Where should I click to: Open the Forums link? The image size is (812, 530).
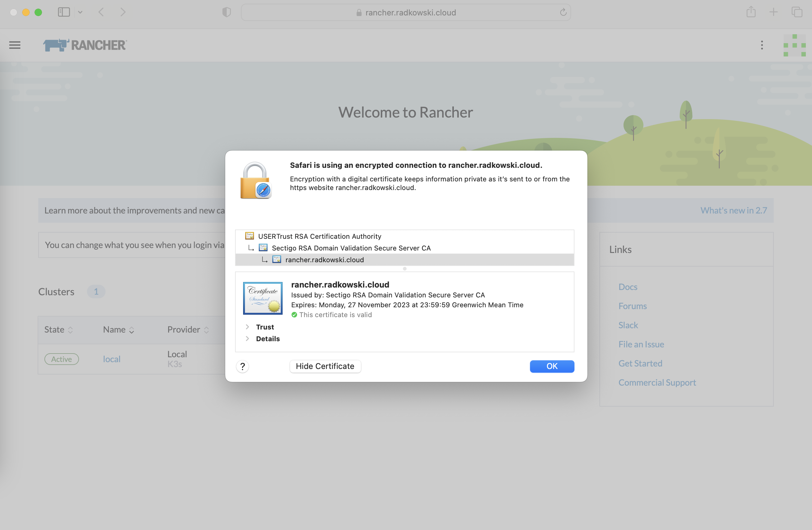[x=632, y=306]
